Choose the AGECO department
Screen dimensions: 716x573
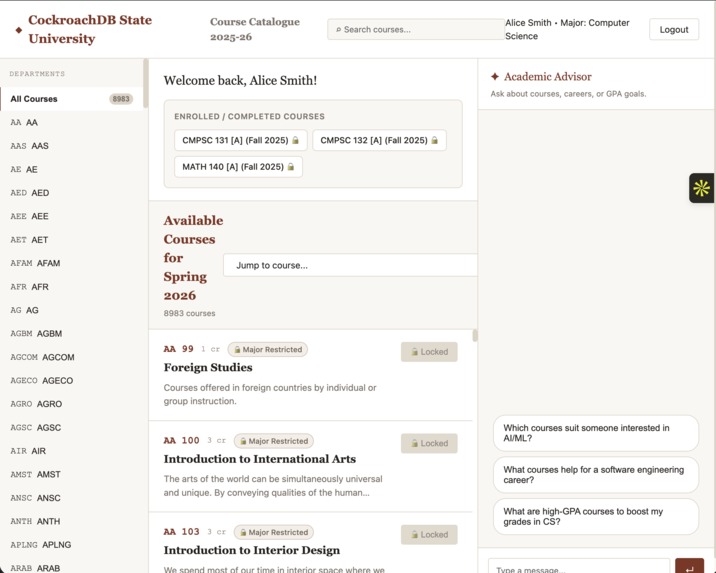(72, 380)
